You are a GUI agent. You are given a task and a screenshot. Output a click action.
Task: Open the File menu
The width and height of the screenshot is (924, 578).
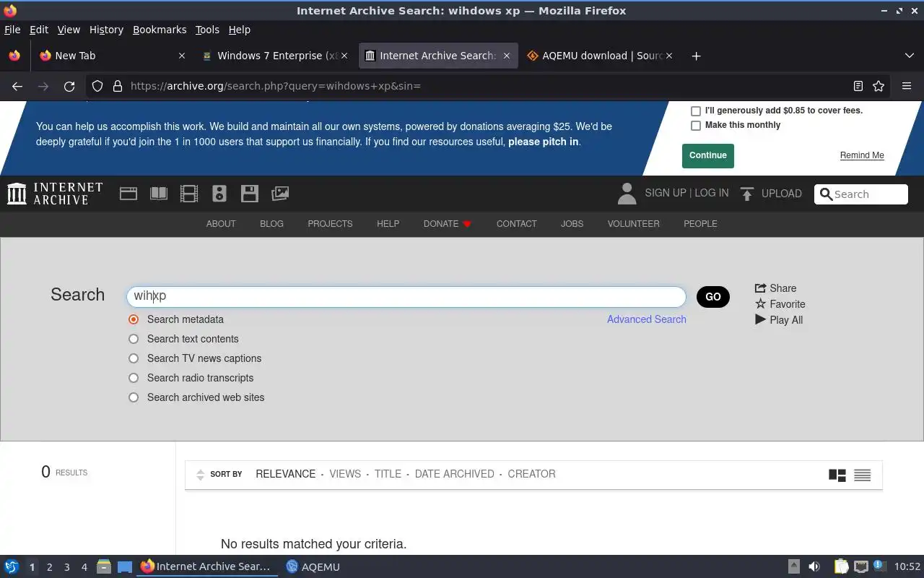(12, 30)
